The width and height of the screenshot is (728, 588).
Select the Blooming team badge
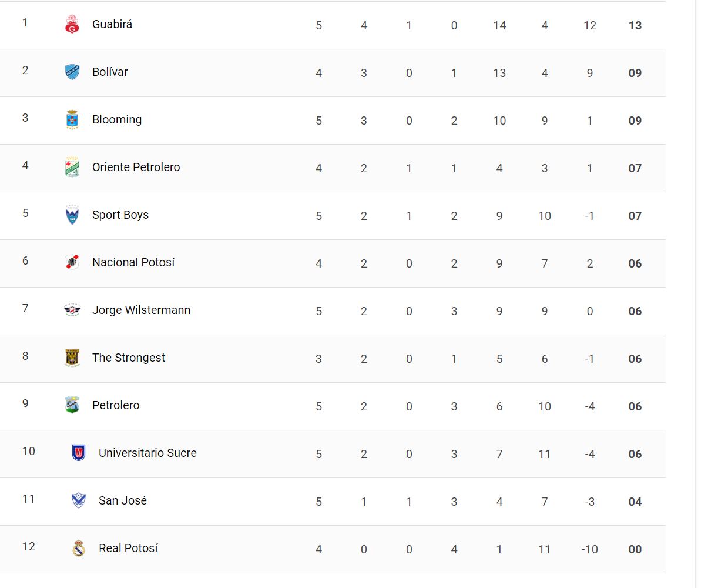tap(72, 119)
